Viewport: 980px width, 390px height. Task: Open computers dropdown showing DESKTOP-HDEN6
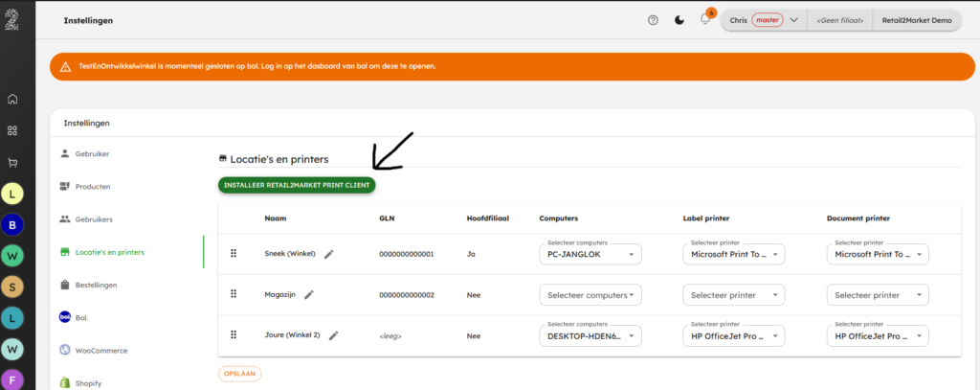590,336
